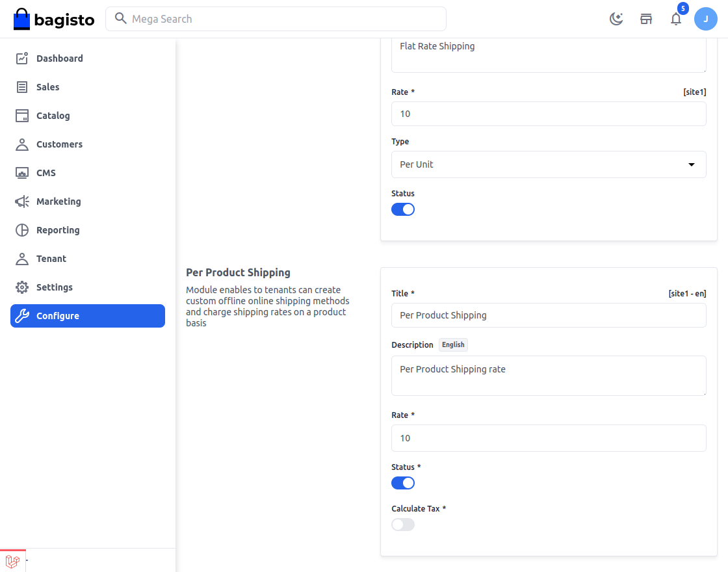Open the Customers page
Viewport: 728px width, 572px height.
click(x=59, y=144)
